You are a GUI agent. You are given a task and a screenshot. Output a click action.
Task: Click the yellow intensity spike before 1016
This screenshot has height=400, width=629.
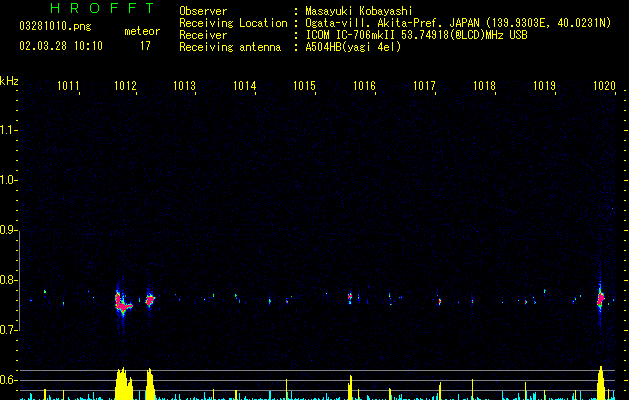(350, 388)
